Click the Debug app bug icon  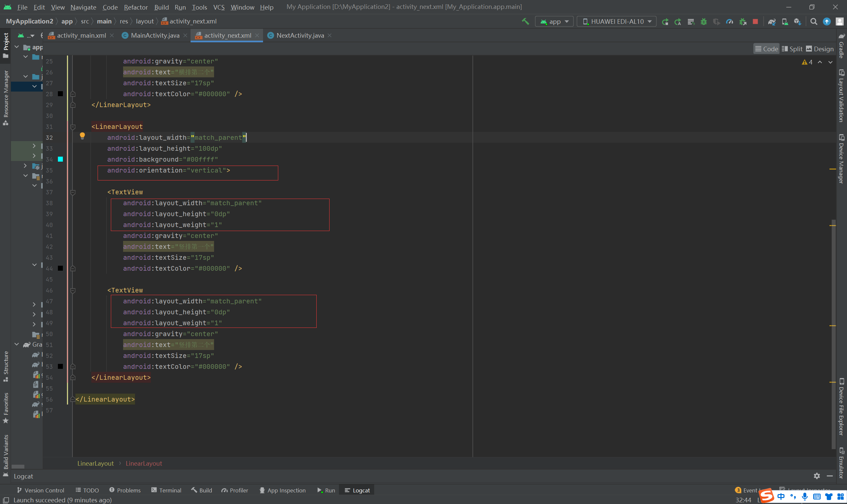[703, 21]
